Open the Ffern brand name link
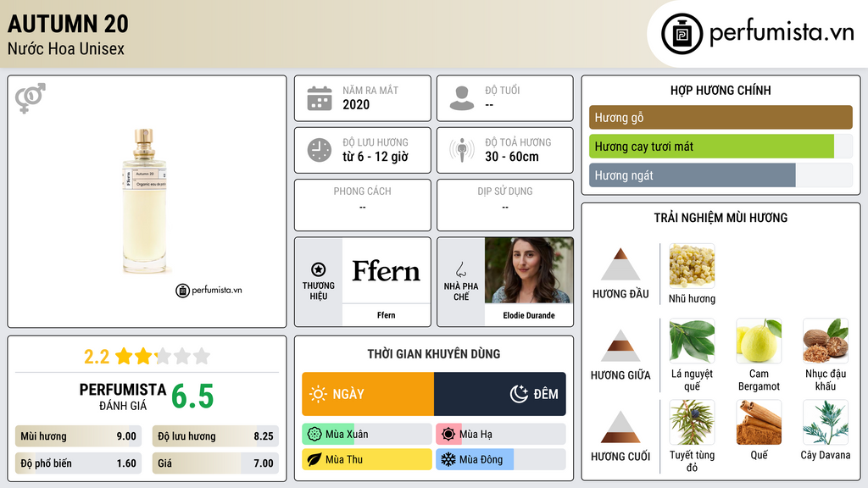 click(x=387, y=315)
